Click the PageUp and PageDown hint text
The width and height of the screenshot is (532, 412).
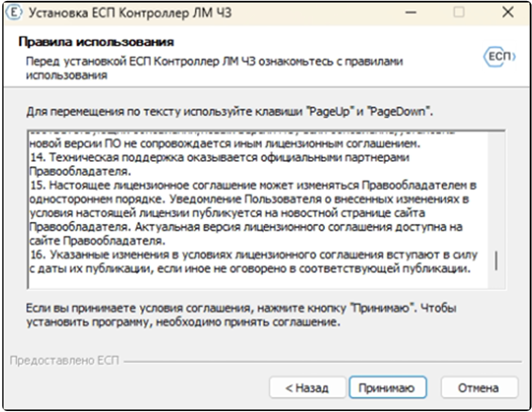pos(230,112)
